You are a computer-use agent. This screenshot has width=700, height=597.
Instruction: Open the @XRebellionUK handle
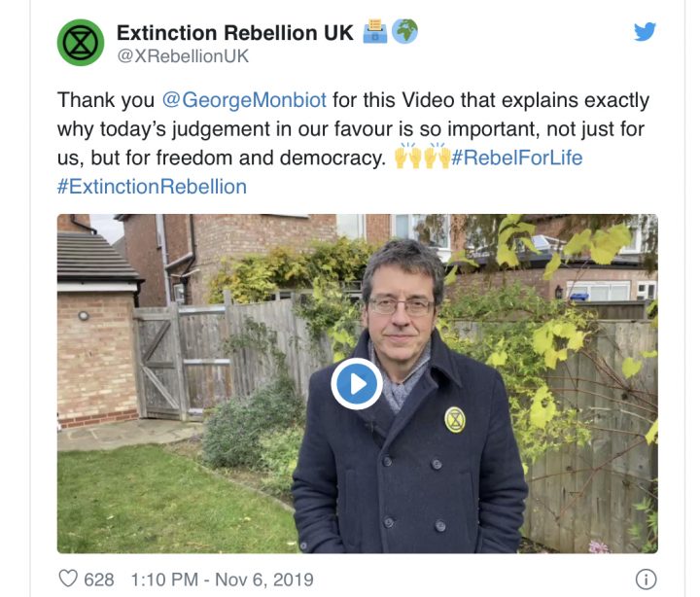point(183,56)
